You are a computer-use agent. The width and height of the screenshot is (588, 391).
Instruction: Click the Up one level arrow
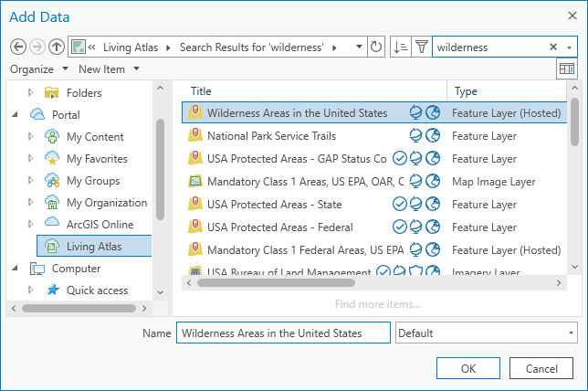coord(57,47)
